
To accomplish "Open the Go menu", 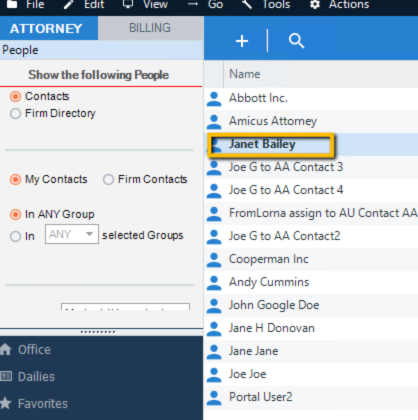I will (215, 4).
